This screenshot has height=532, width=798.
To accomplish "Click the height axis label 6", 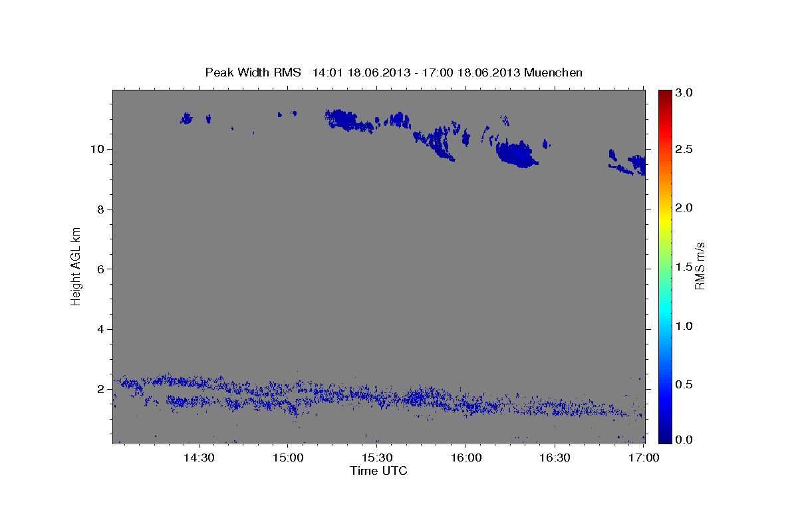I will (x=102, y=269).
